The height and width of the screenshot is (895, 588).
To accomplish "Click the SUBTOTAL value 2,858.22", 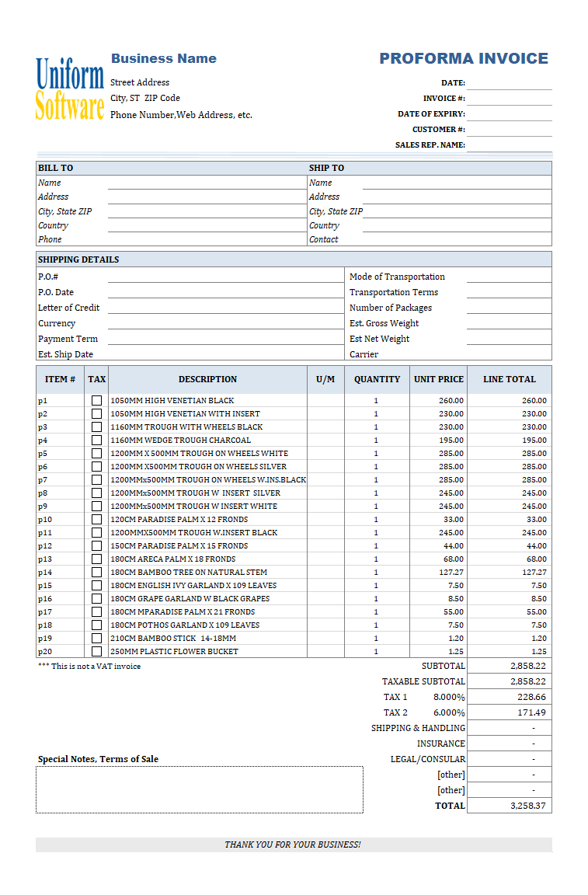I will pos(528,666).
